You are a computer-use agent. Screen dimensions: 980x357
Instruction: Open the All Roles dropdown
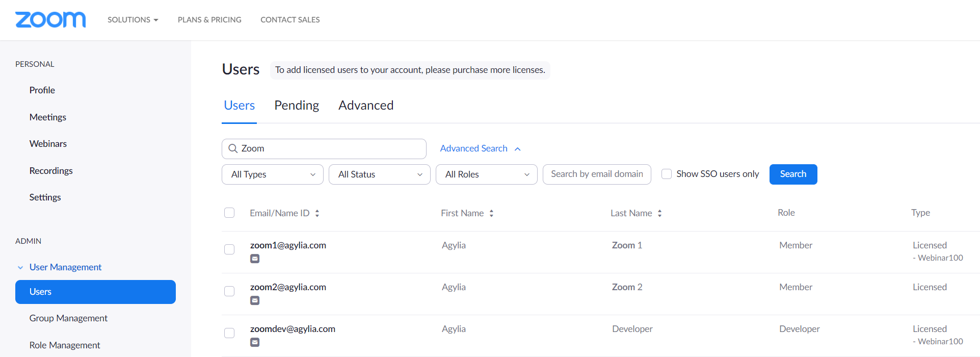tap(487, 174)
